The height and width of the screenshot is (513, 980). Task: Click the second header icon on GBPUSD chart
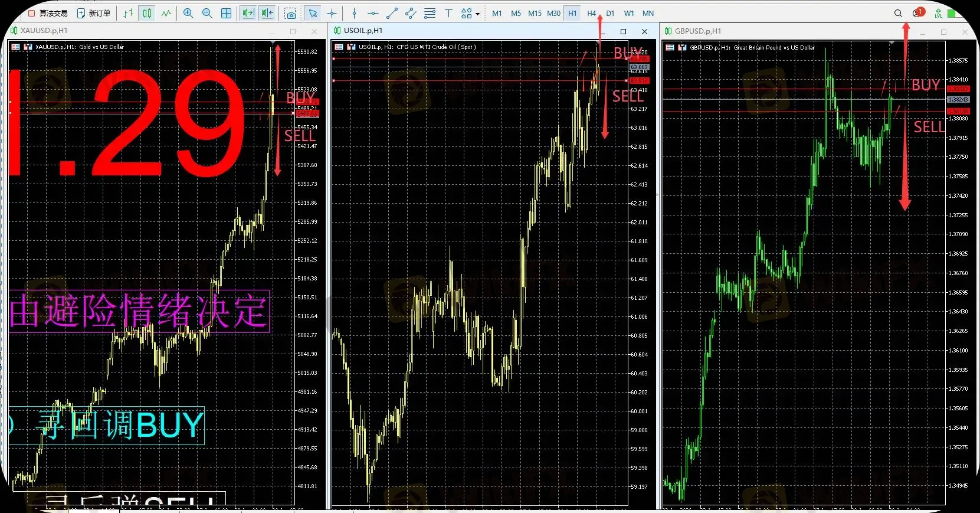[x=682, y=47]
